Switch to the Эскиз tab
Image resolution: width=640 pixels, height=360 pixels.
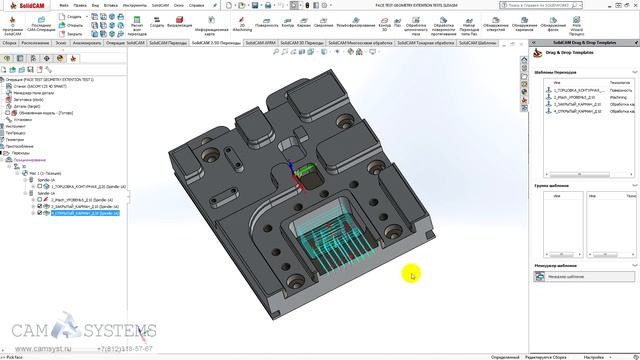(60, 43)
